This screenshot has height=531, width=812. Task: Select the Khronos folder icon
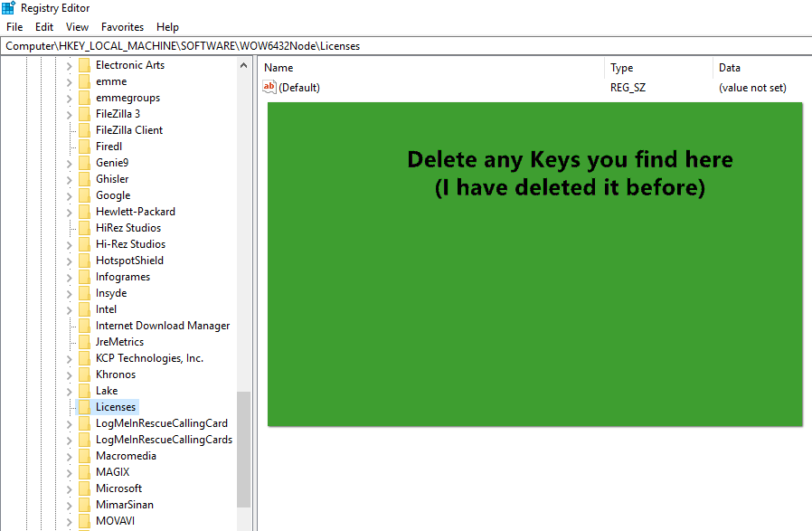(x=84, y=375)
